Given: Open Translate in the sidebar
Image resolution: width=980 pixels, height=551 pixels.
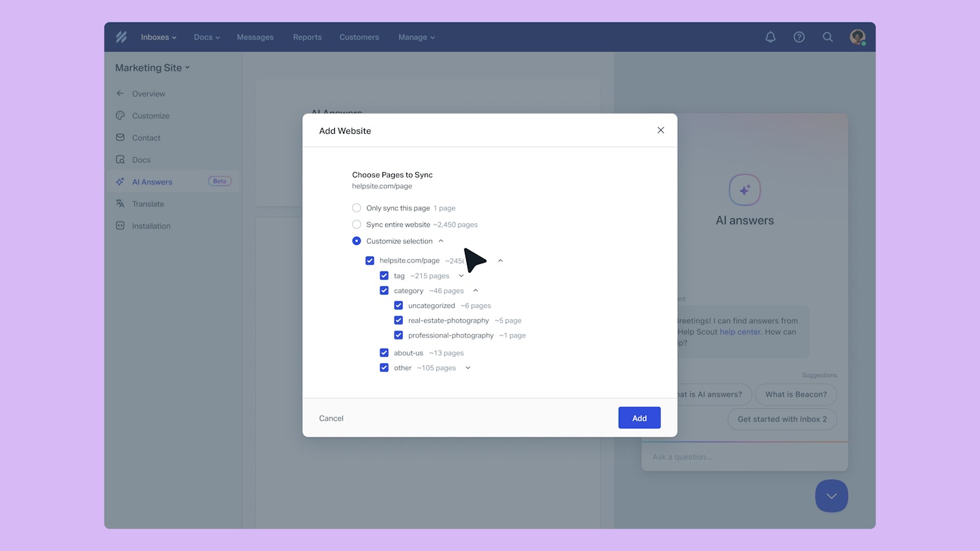Looking at the screenshot, I should 148,204.
